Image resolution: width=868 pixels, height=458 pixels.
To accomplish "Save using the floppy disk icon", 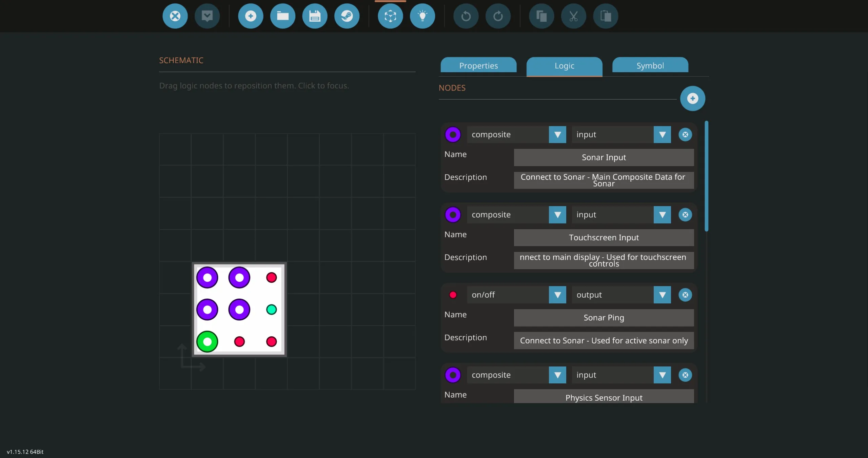I will [315, 16].
